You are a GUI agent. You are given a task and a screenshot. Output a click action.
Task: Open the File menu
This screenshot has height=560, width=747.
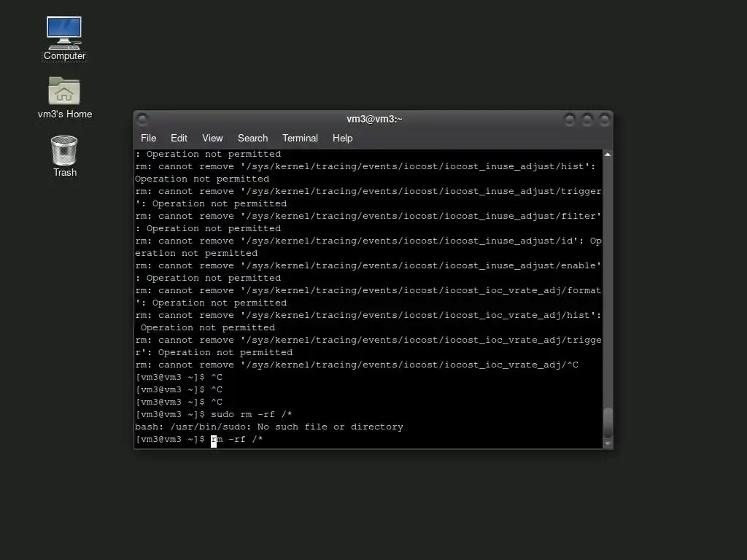pos(148,138)
